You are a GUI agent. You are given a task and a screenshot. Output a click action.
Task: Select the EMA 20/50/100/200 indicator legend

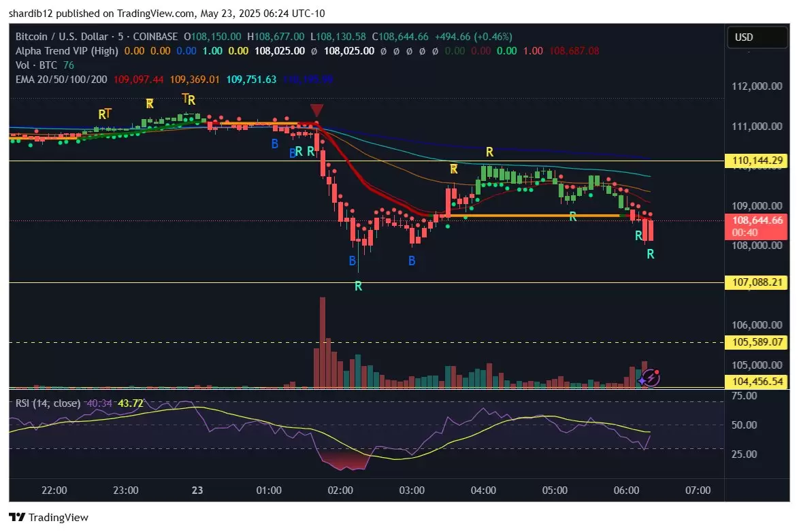click(61, 80)
